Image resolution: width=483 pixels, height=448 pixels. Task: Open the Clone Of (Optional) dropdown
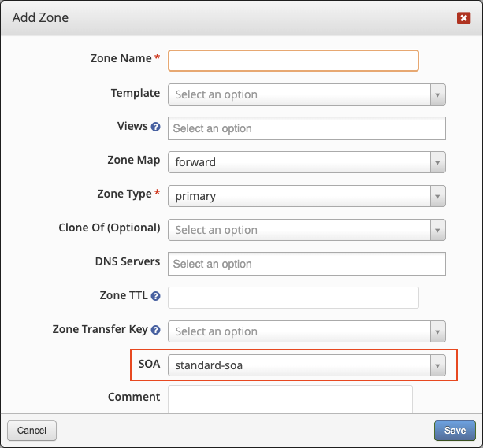coord(307,230)
